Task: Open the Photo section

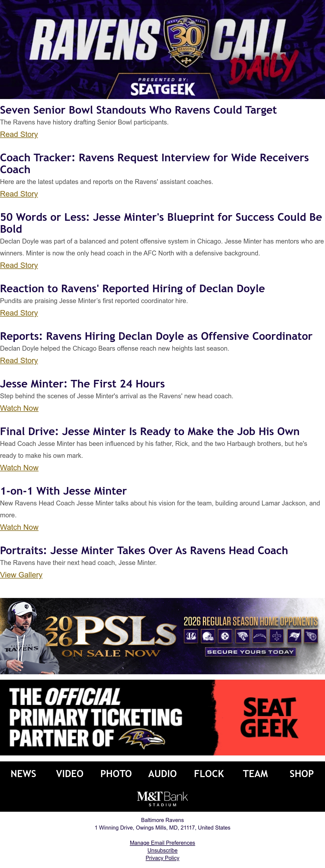Action: click(116, 774)
